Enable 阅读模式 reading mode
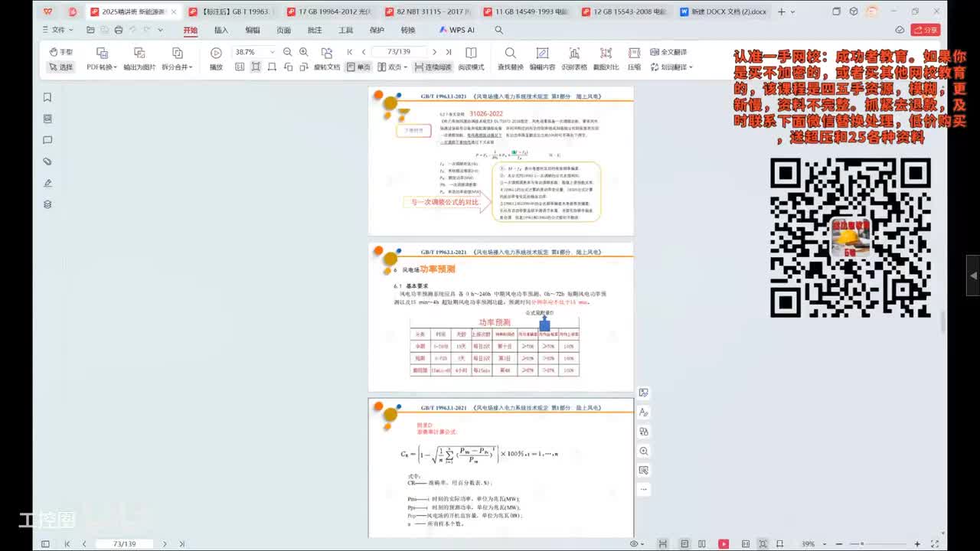The width and height of the screenshot is (980, 551). pos(471,59)
